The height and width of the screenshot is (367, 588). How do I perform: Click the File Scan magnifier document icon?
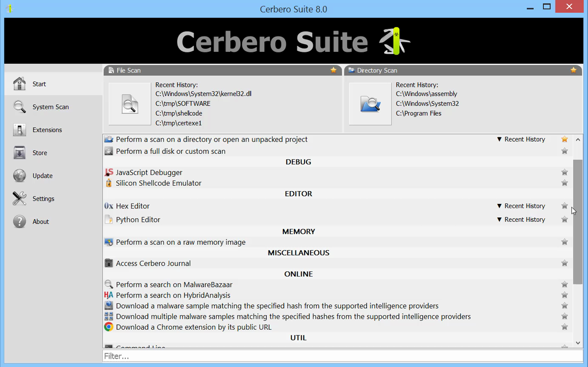coord(130,104)
